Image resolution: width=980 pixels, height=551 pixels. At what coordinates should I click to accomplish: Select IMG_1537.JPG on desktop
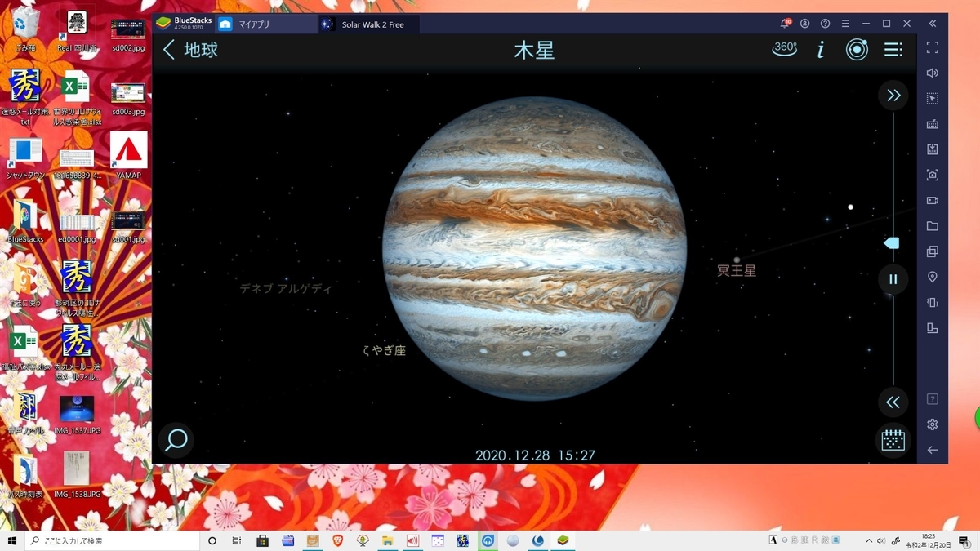click(77, 414)
